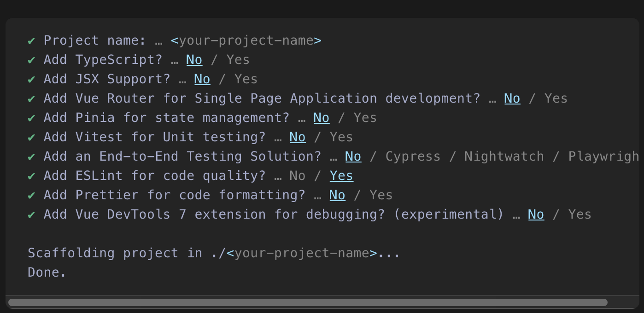Click the underlined No on the JSX Support row
Image resolution: width=644 pixels, height=313 pixels.
coord(202,79)
